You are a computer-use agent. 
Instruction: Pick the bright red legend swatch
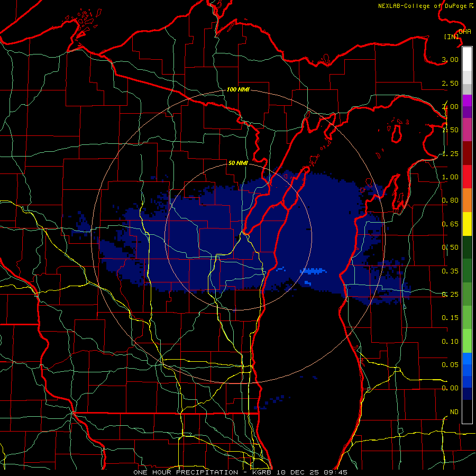pyautogui.click(x=467, y=177)
